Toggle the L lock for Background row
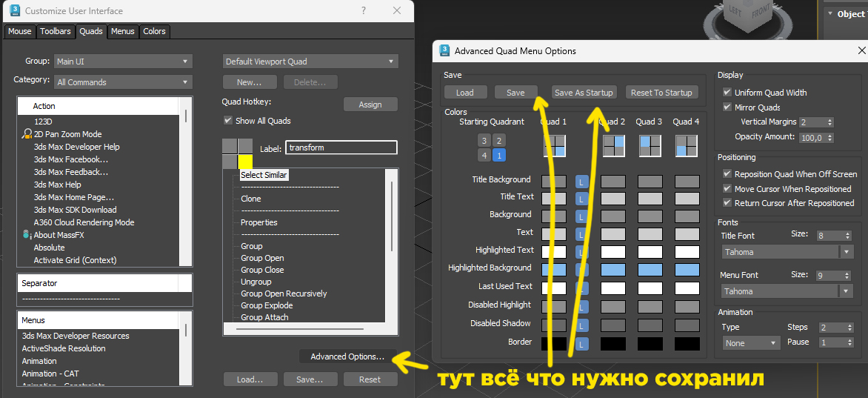Image resolution: width=868 pixels, height=398 pixels. pos(582,216)
